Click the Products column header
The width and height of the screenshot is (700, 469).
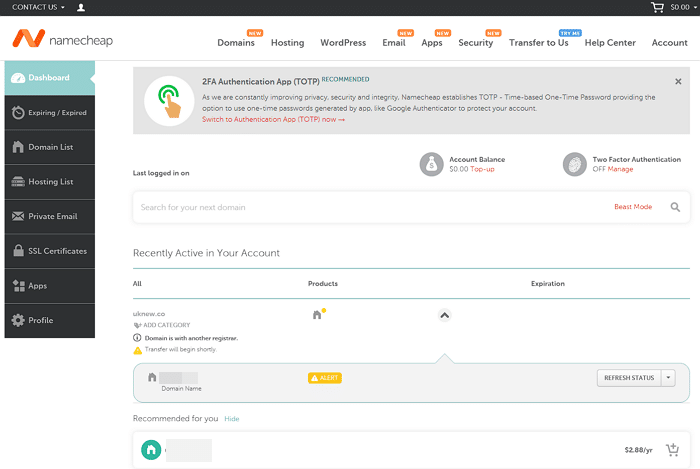click(323, 284)
